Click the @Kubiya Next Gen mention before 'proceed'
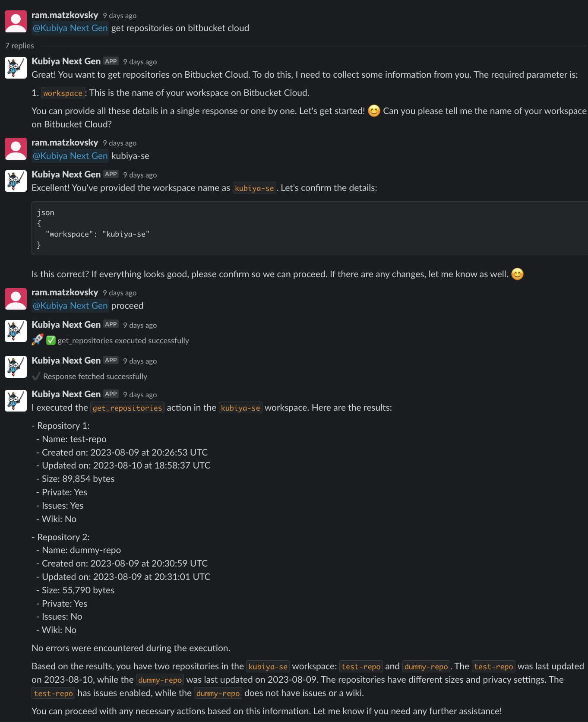This screenshot has height=722, width=588. point(70,306)
